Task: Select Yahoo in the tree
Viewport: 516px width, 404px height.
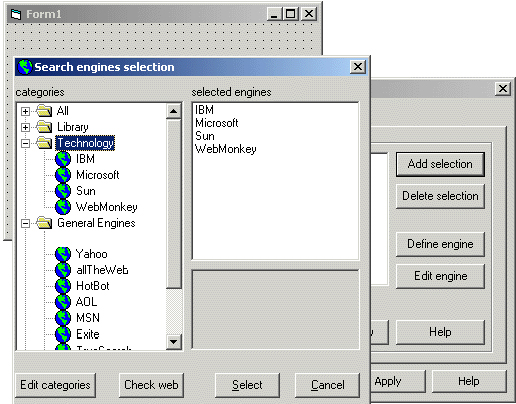Action: click(92, 254)
